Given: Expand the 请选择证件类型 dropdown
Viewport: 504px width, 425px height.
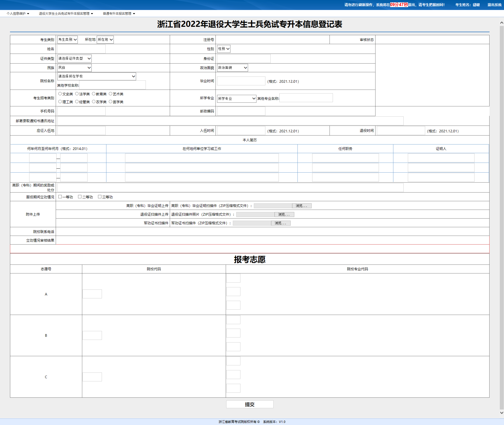Looking at the screenshot, I should 74,59.
